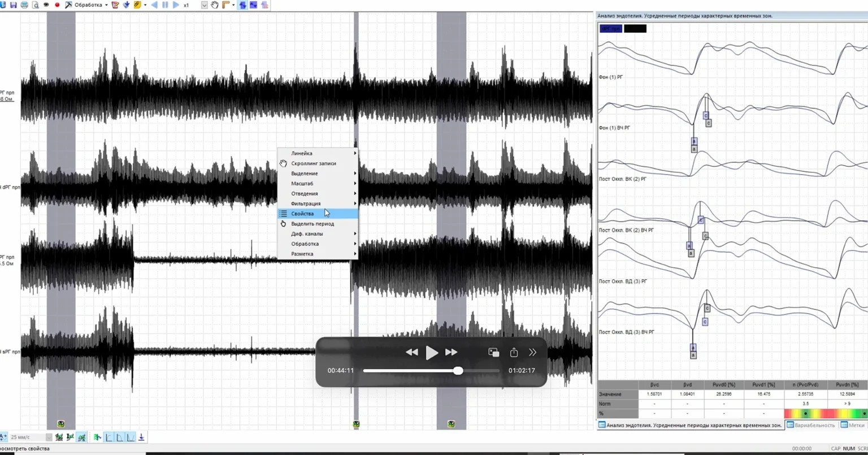Click the yellow note attachment icon
The width and height of the screenshot is (868, 455).
pos(137,5)
